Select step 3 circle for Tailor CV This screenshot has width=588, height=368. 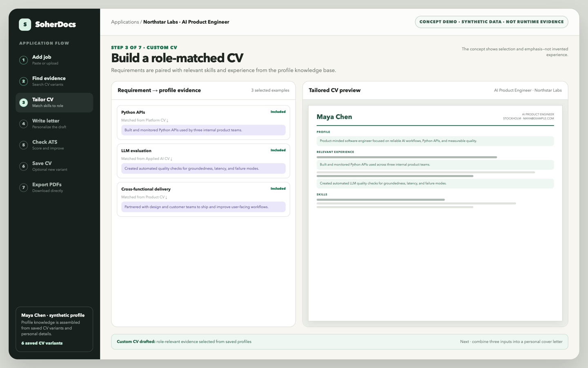point(24,103)
